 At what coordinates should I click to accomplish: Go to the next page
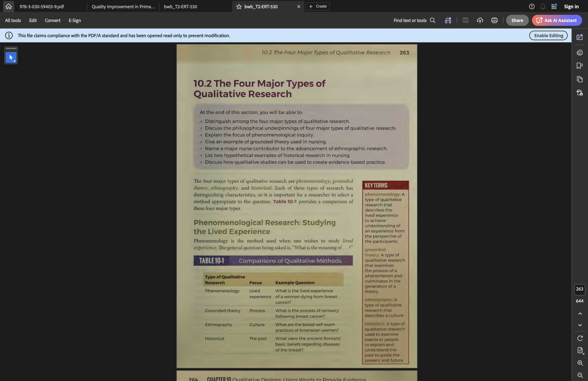(x=580, y=325)
